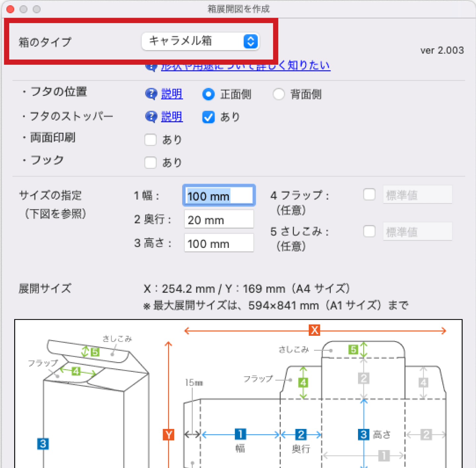Click the blue number 2 奥行 marker
This screenshot has height=468, width=476.
click(x=301, y=434)
